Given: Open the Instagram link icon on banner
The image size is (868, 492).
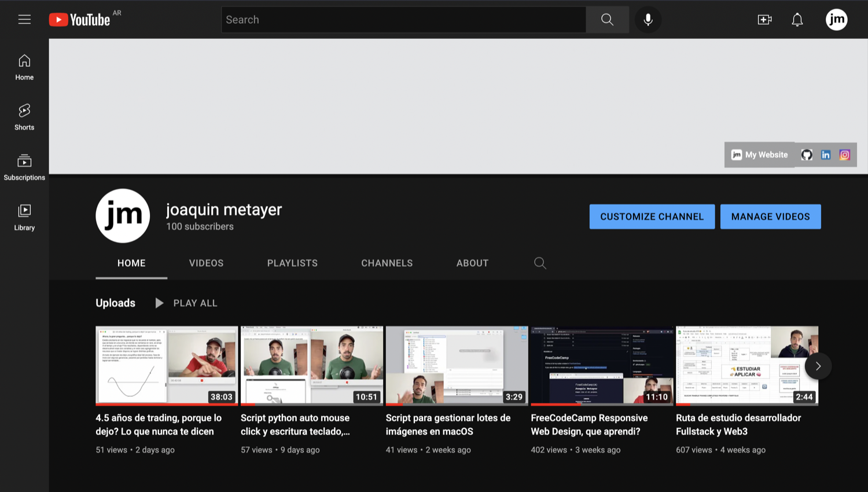Looking at the screenshot, I should click(845, 155).
